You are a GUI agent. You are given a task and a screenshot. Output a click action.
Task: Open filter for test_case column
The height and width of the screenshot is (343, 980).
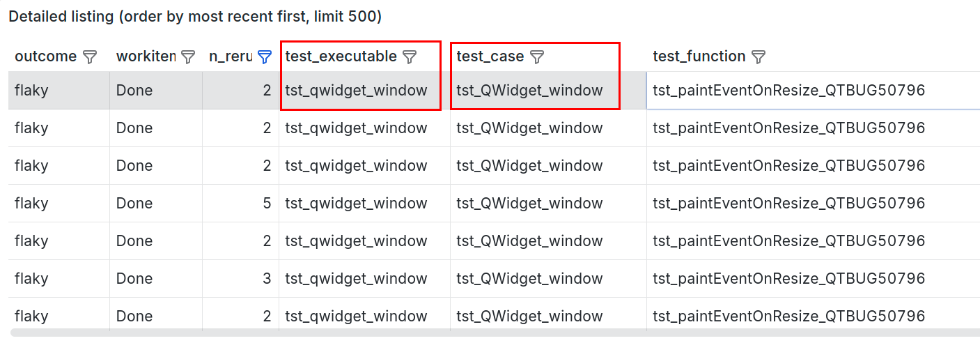537,57
